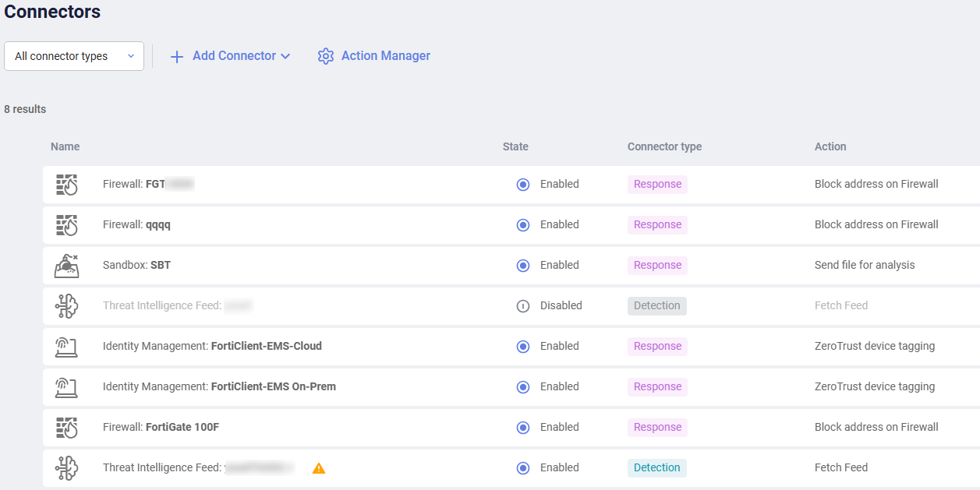Expand the Add Connector dropdown menu

(285, 56)
